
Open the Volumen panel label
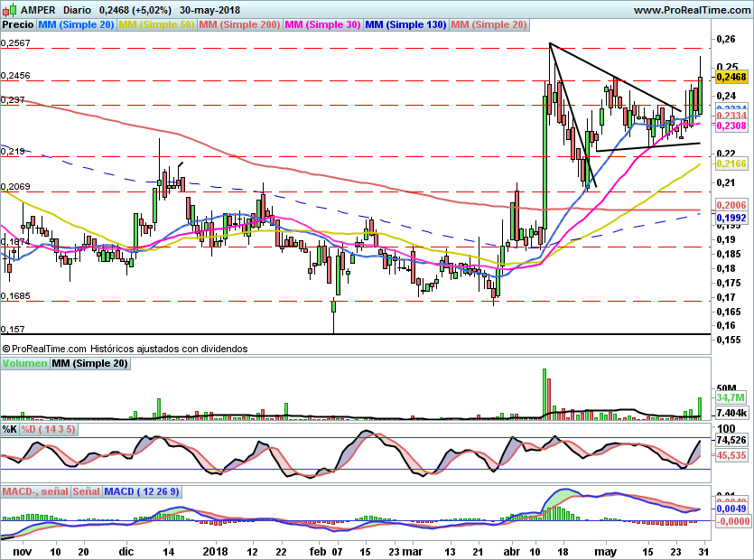[24, 363]
